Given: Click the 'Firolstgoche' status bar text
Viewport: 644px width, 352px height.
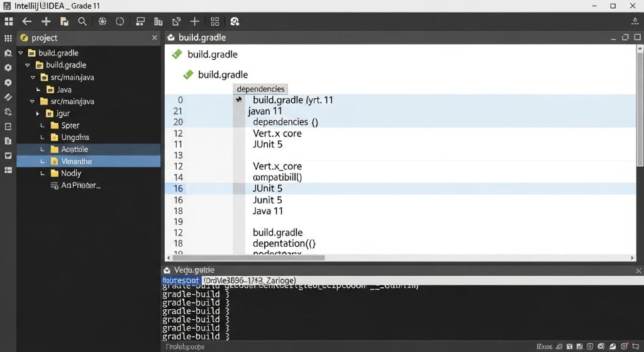Looking at the screenshot, I should (x=186, y=347).
